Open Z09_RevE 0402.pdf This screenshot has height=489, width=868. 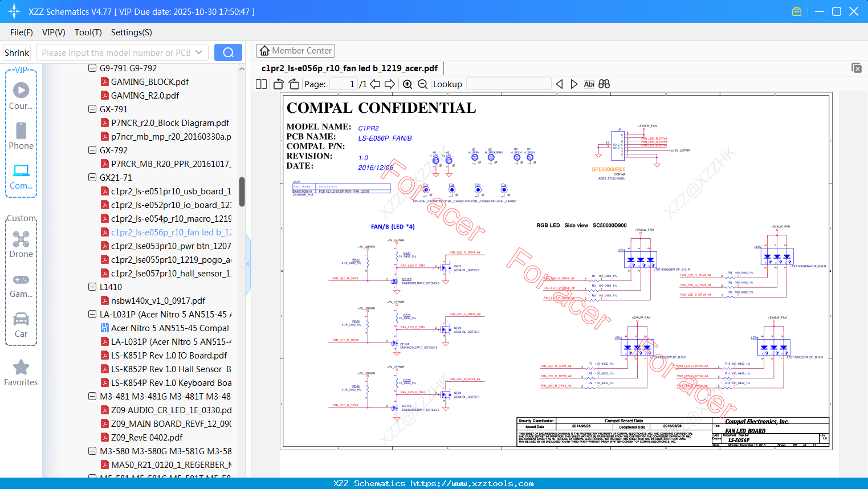[141, 437]
